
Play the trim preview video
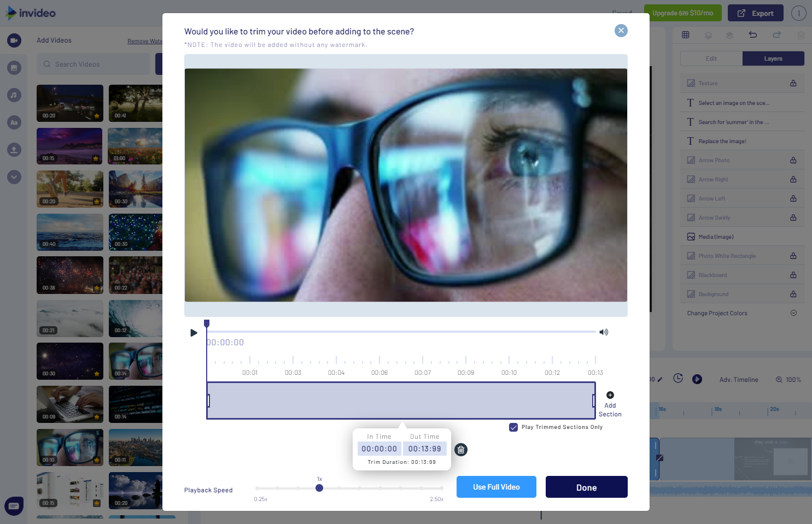point(194,333)
